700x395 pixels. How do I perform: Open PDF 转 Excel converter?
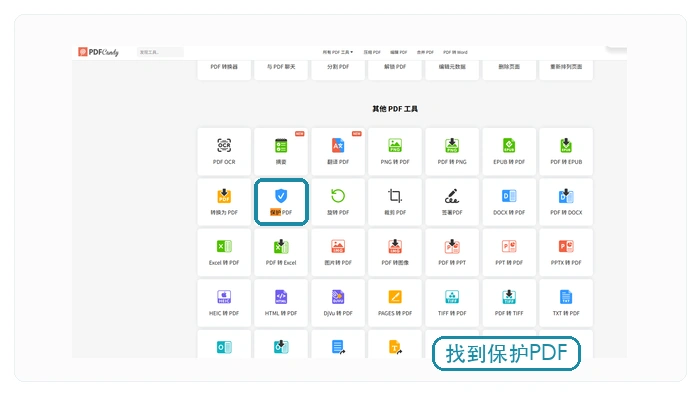[281, 252]
